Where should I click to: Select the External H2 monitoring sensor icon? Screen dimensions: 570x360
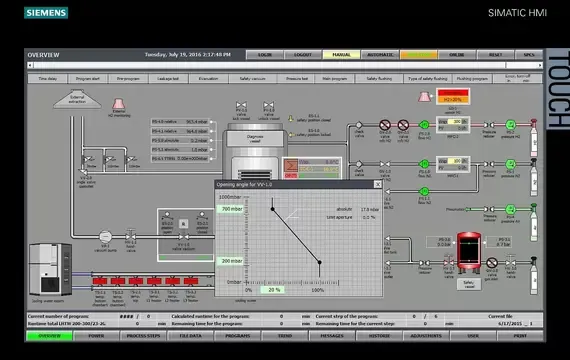[x=119, y=103]
